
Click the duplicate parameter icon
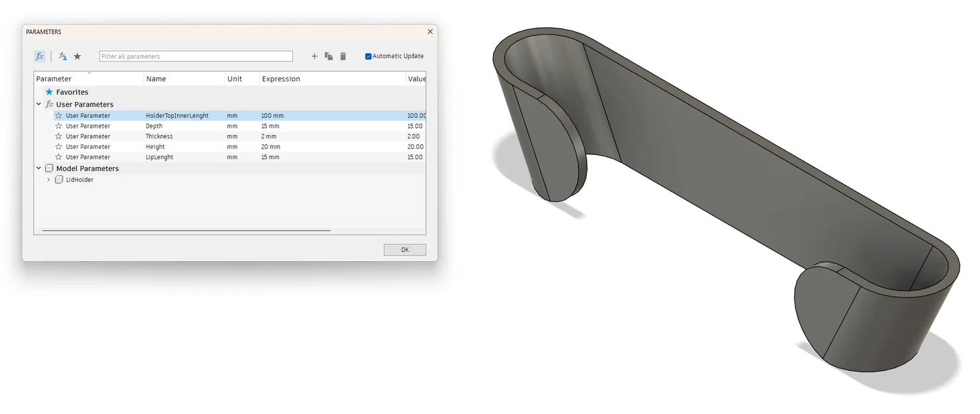[x=329, y=56]
